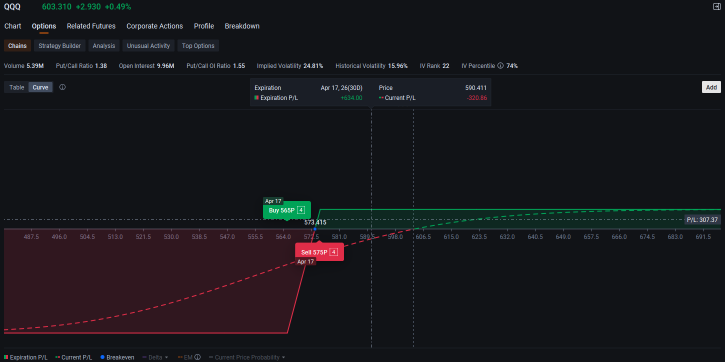Click the 590.411 price value

pyautogui.click(x=476, y=87)
